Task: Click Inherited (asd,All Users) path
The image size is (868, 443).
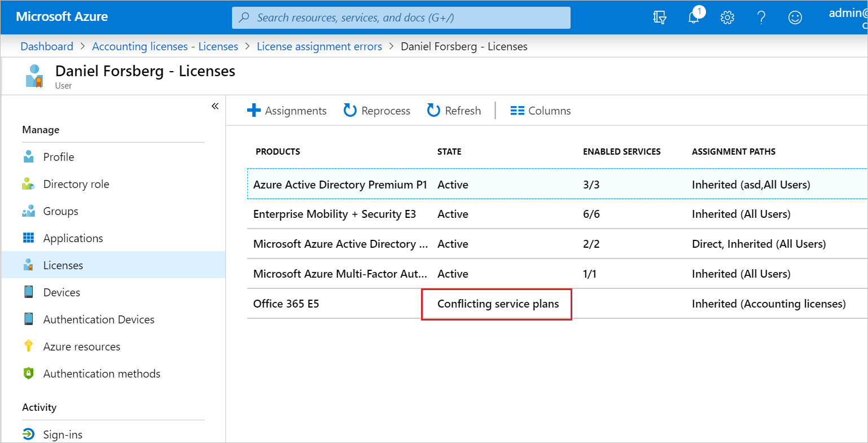Action: pyautogui.click(x=751, y=185)
